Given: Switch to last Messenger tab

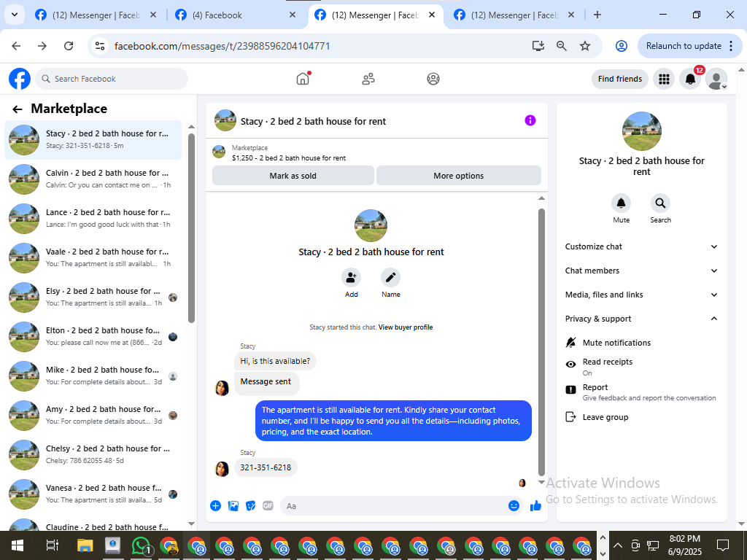Looking at the screenshot, I should (x=514, y=15).
